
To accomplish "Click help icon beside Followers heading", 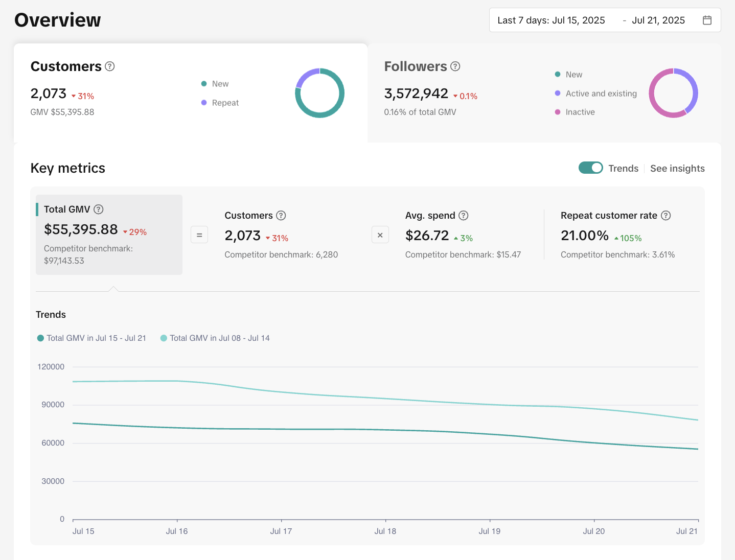I will (x=455, y=66).
